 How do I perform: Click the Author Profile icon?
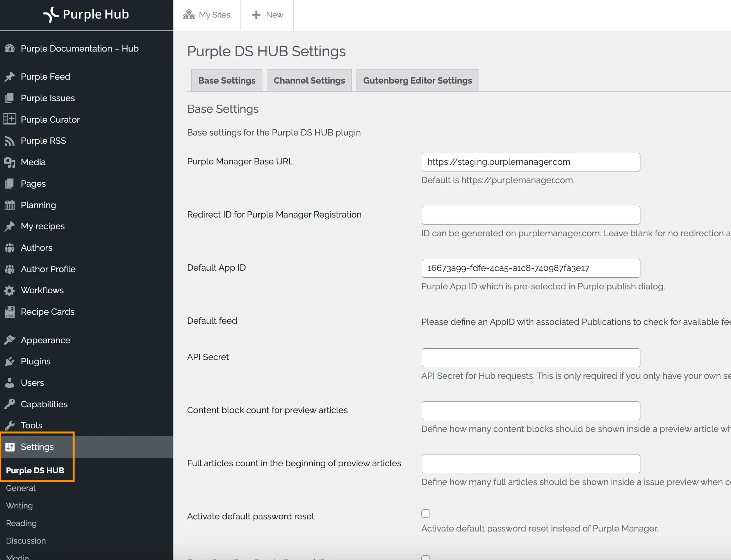click(10, 269)
